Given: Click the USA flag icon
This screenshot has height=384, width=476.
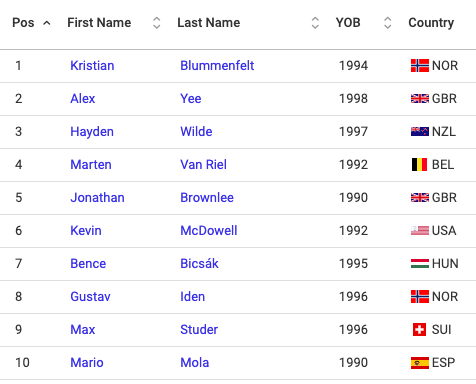Looking at the screenshot, I should [420, 231].
